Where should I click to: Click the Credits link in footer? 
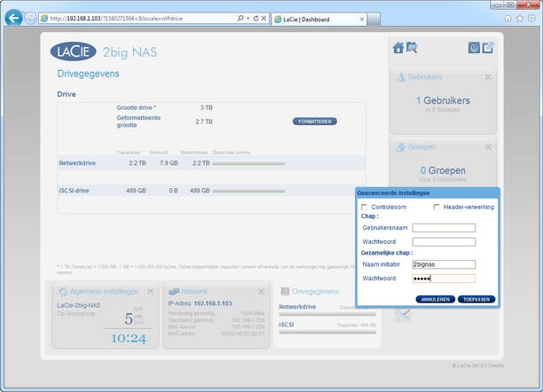[x=496, y=365]
